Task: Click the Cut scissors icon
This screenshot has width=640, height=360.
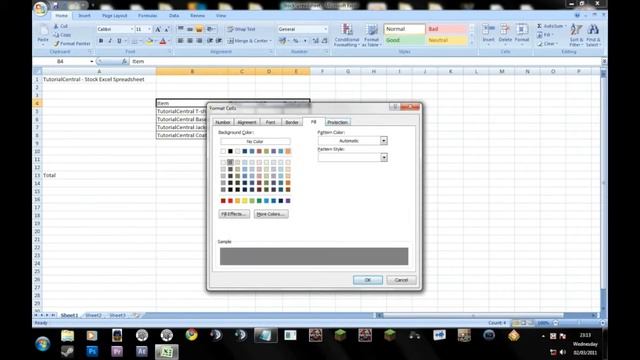Action: (56, 26)
